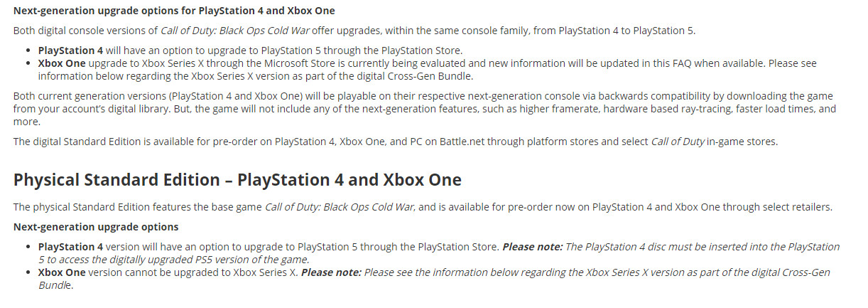Viewport: 868px width, 308px height.
Task: Click bold "PlayStation 4" in the physical edition bullets
Action: tap(70, 247)
